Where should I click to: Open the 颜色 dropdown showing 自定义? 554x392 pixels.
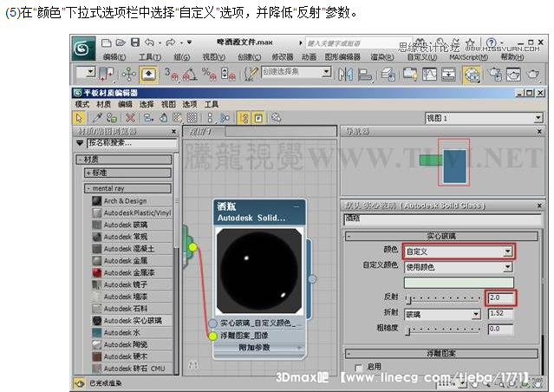pos(459,252)
